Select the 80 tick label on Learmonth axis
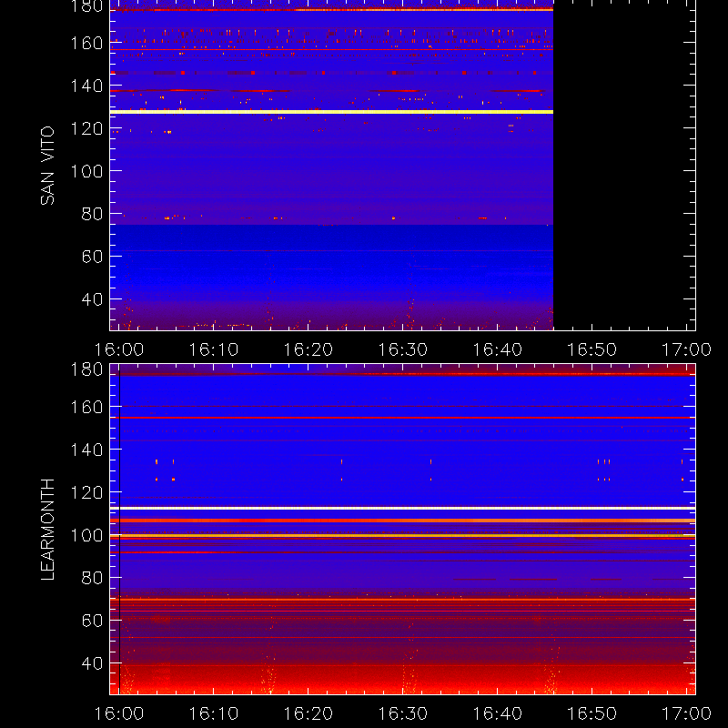This screenshot has height=728, width=728. 93,578
